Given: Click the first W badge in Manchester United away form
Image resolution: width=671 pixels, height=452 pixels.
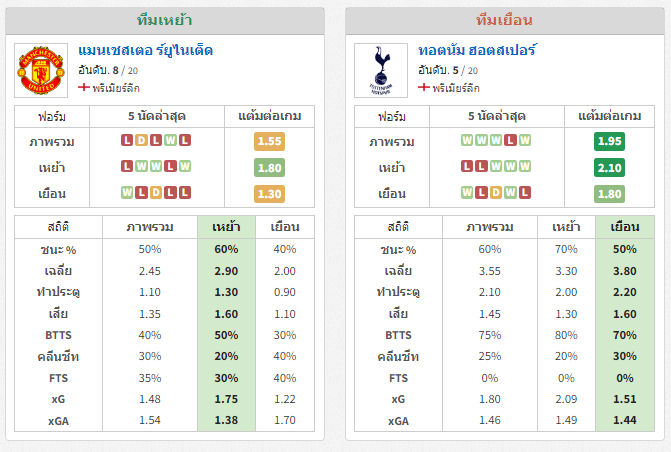Looking at the screenshot, I should click(x=127, y=193).
